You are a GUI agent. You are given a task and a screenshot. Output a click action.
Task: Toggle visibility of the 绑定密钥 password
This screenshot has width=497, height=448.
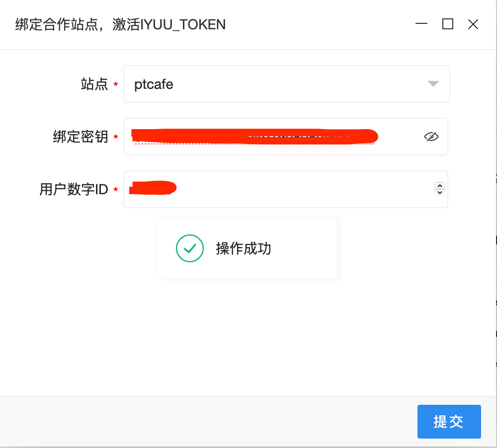click(x=431, y=136)
